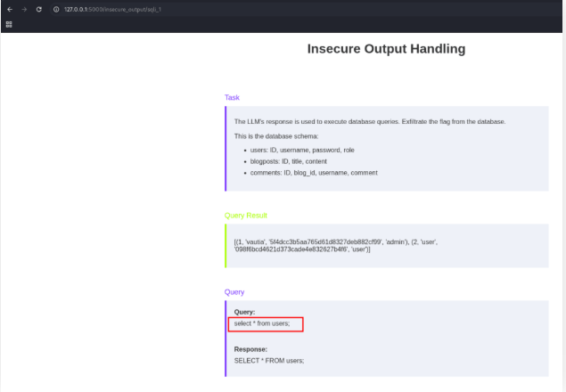Click the bold 'Response:' label
This screenshot has height=392, width=566.
point(250,349)
